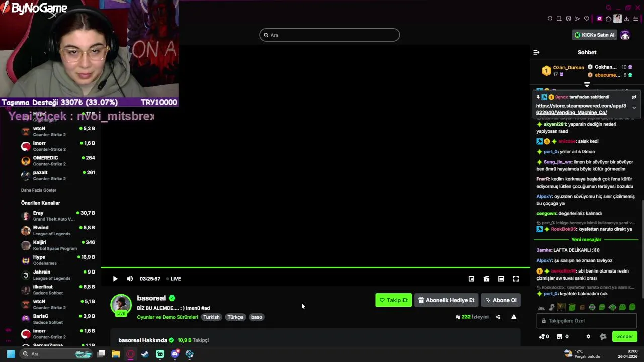Subscribe using the Abone Ol button
Image resolution: width=644 pixels, height=362 pixels.
pyautogui.click(x=501, y=300)
